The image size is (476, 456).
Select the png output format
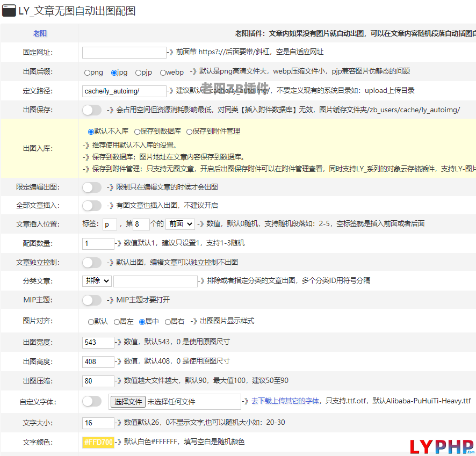88,73
